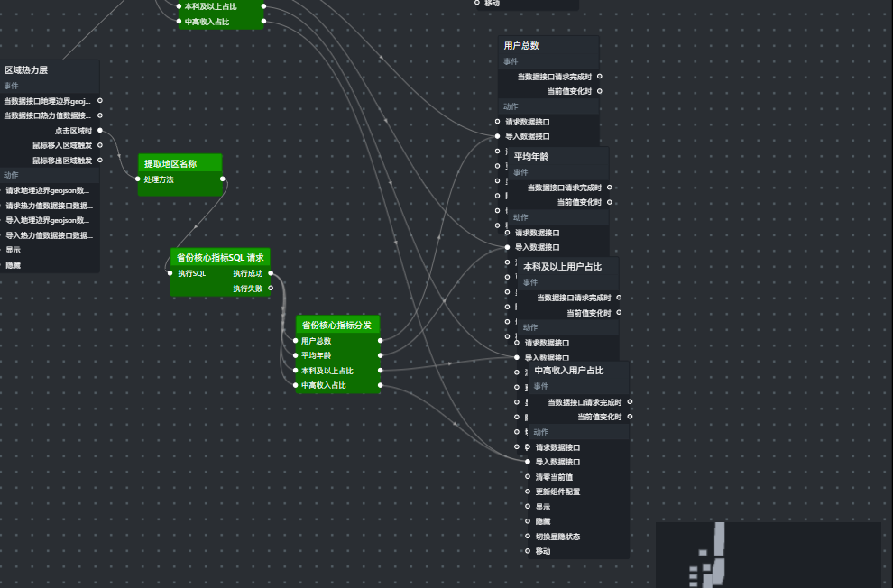
Task: Click the 清零当前值 action port
Action: point(528,477)
